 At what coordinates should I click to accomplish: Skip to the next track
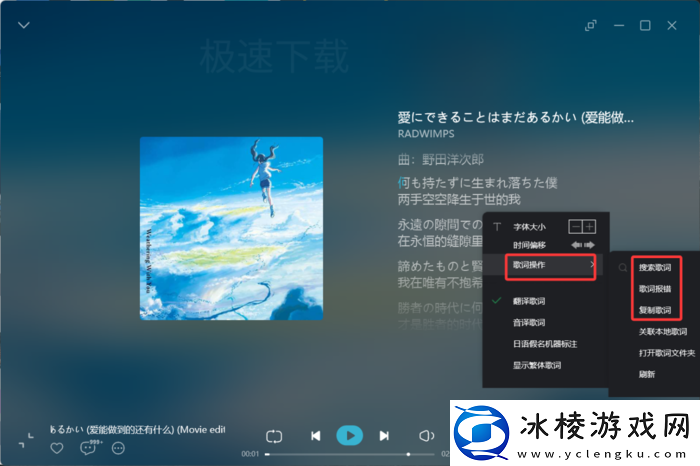[x=384, y=436]
